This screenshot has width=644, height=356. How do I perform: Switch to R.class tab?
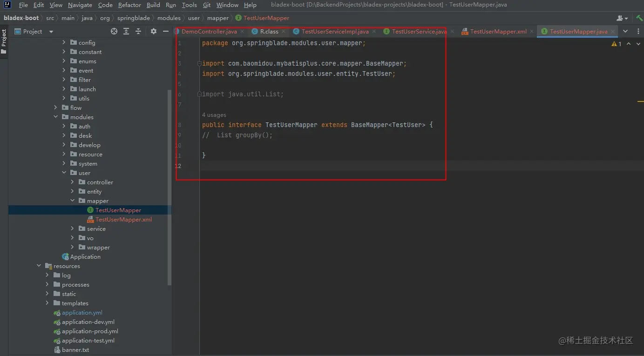[x=269, y=32]
